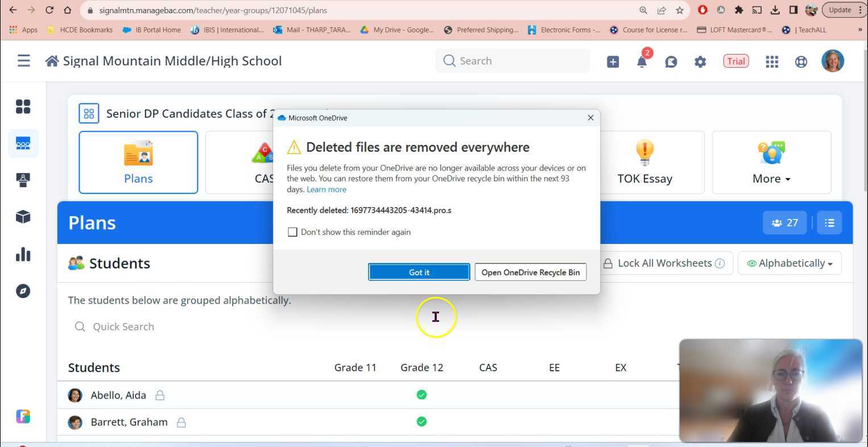
Task: Open the apps grid launcher icon
Action: click(772, 61)
